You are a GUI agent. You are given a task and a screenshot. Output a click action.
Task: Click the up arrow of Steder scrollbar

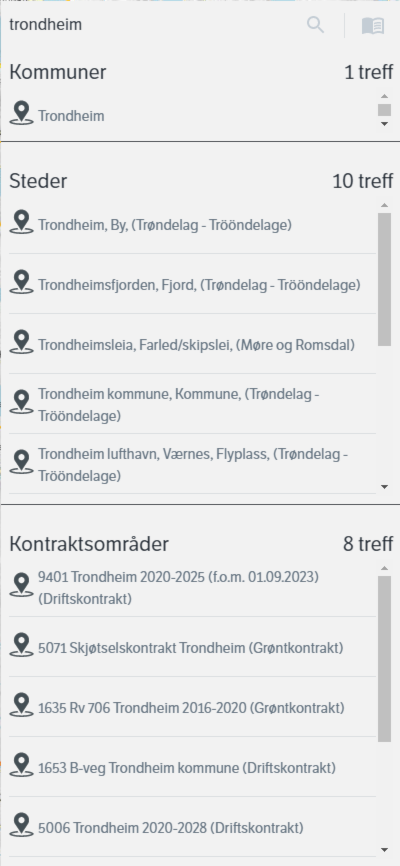(385, 205)
